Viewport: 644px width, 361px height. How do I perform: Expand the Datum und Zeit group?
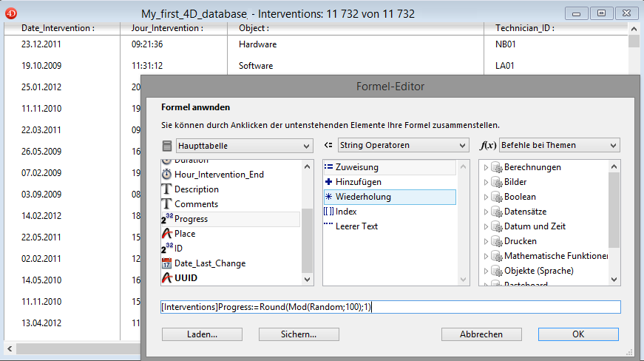pos(486,226)
